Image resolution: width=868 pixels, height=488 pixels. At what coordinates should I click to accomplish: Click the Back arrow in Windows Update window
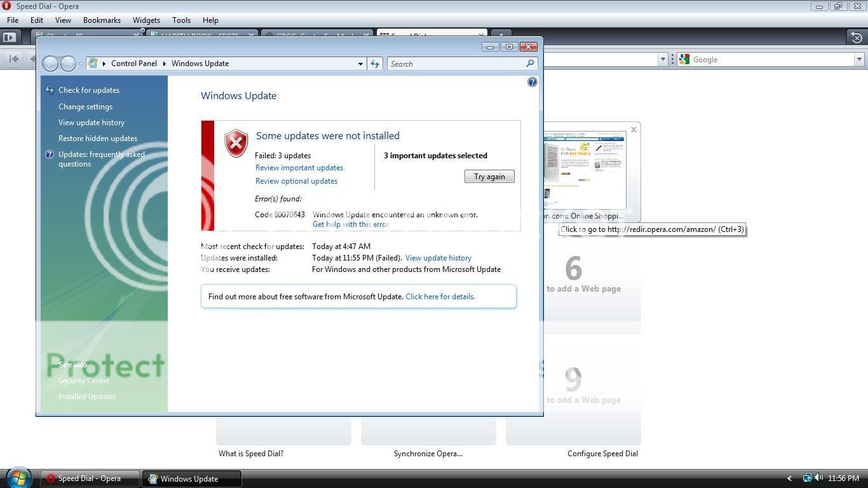50,64
